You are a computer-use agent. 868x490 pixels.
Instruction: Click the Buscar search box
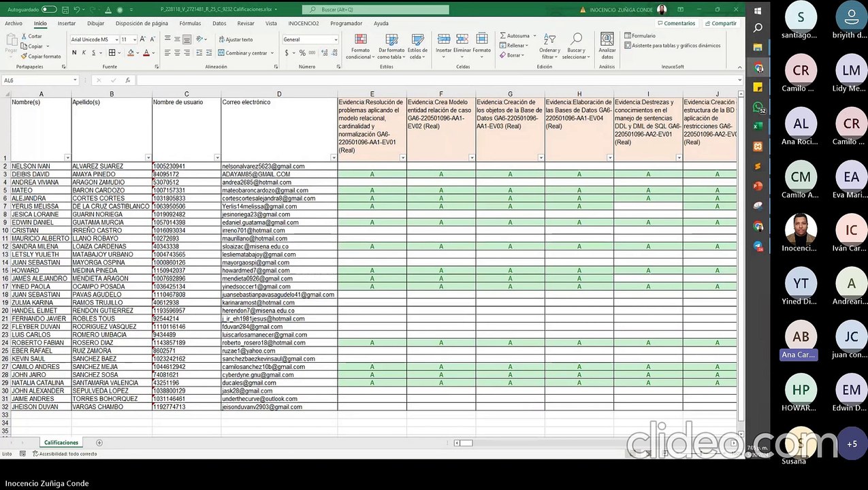point(375,10)
